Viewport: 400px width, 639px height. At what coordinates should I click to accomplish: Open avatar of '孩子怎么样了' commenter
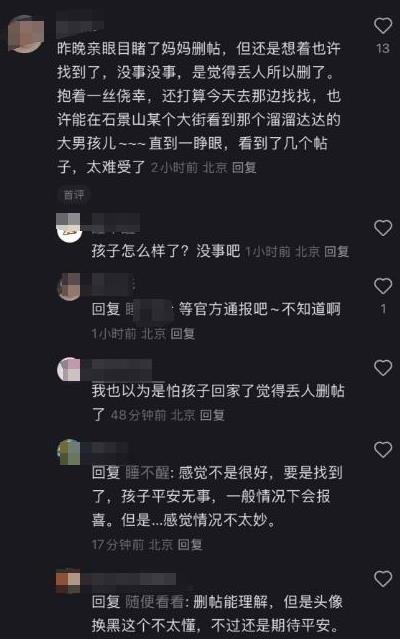click(69, 228)
